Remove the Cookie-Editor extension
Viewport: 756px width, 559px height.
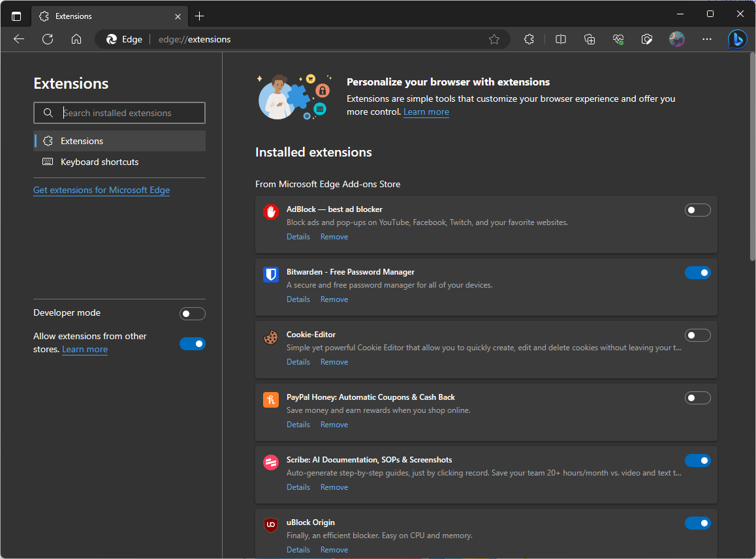(334, 362)
